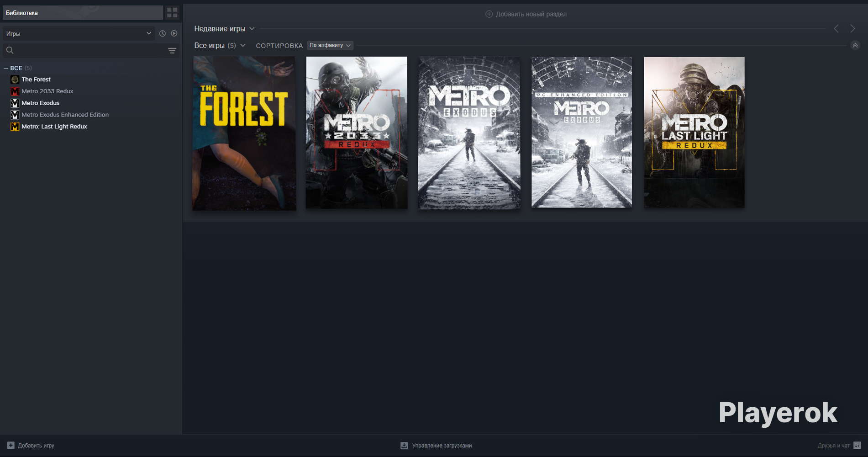The height and width of the screenshot is (457, 868).
Task: Collapse shelf with double-chevron up icon
Action: [x=855, y=45]
